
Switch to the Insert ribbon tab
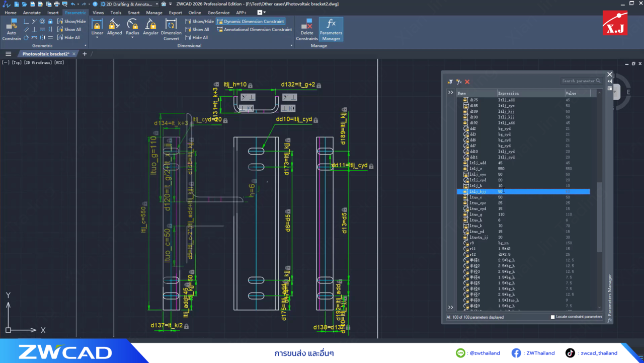pos(53,13)
